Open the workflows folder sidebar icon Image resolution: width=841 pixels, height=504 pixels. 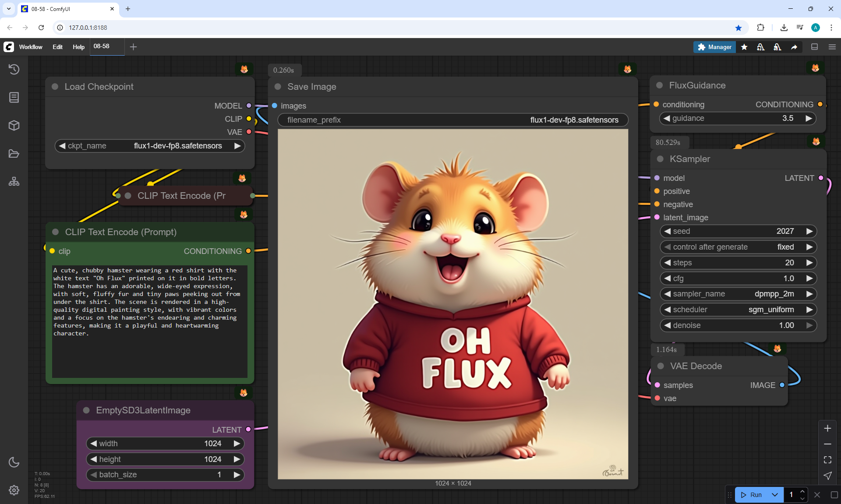click(x=14, y=154)
